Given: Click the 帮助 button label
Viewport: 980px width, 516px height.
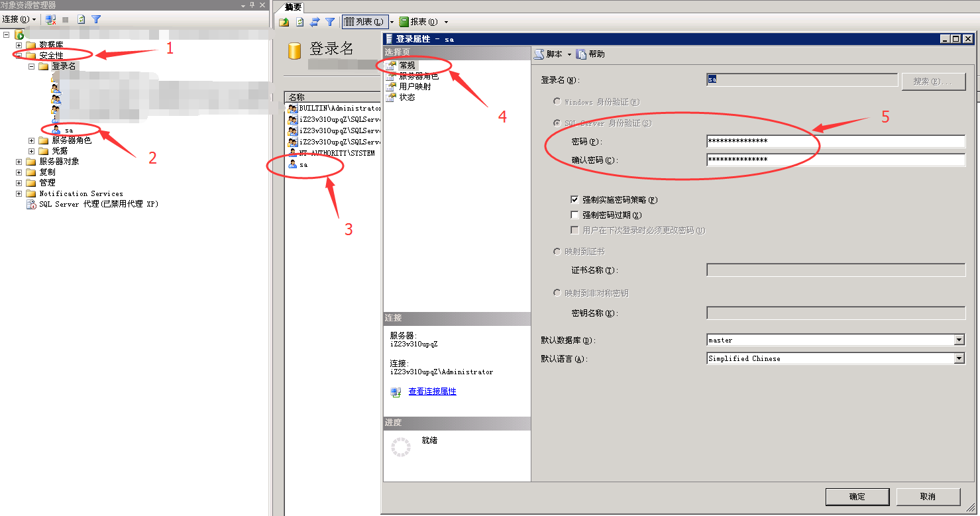Looking at the screenshot, I should [x=596, y=54].
